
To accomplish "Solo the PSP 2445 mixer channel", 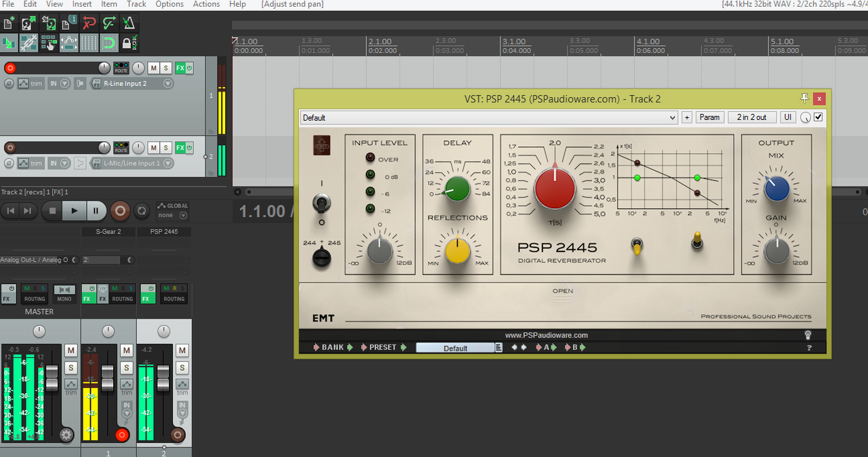I will click(x=182, y=367).
